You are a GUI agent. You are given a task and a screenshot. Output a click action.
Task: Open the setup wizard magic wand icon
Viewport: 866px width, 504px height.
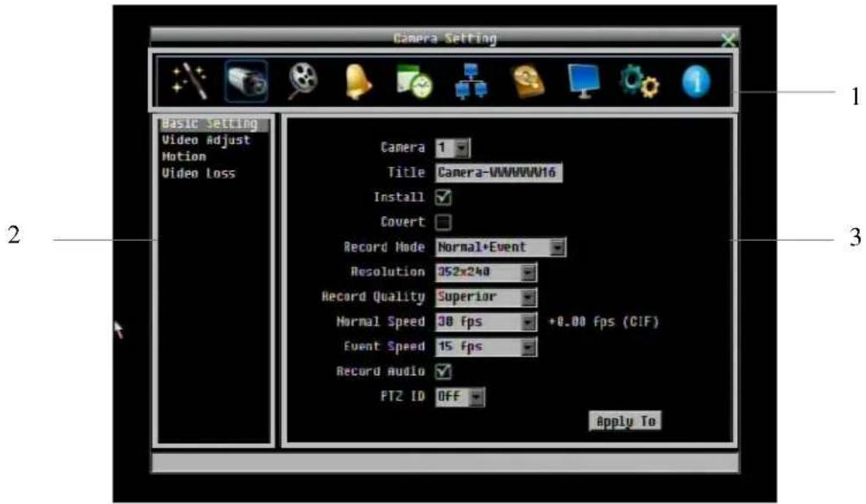point(189,82)
